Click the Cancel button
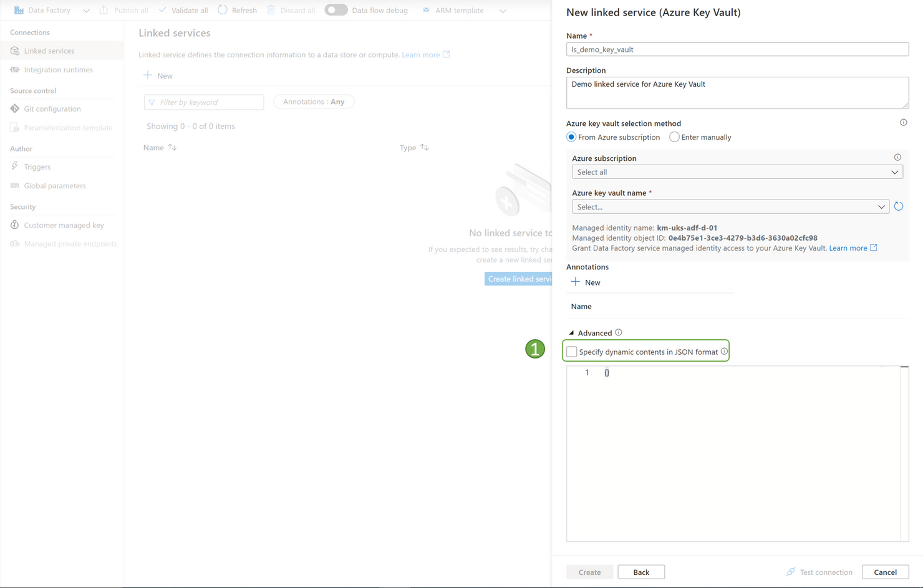The image size is (923, 588). click(885, 572)
